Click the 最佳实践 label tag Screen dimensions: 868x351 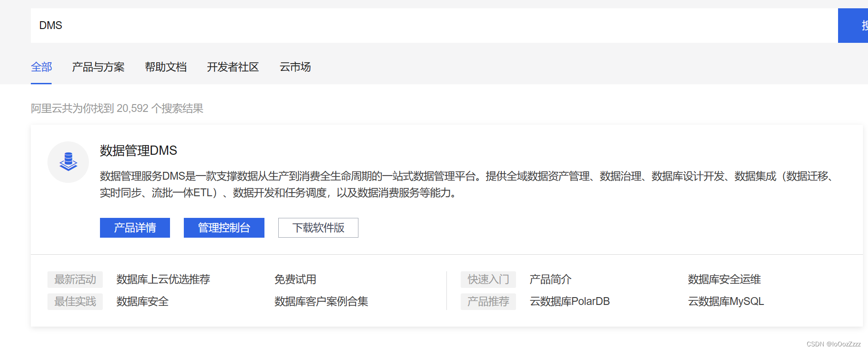tap(75, 302)
